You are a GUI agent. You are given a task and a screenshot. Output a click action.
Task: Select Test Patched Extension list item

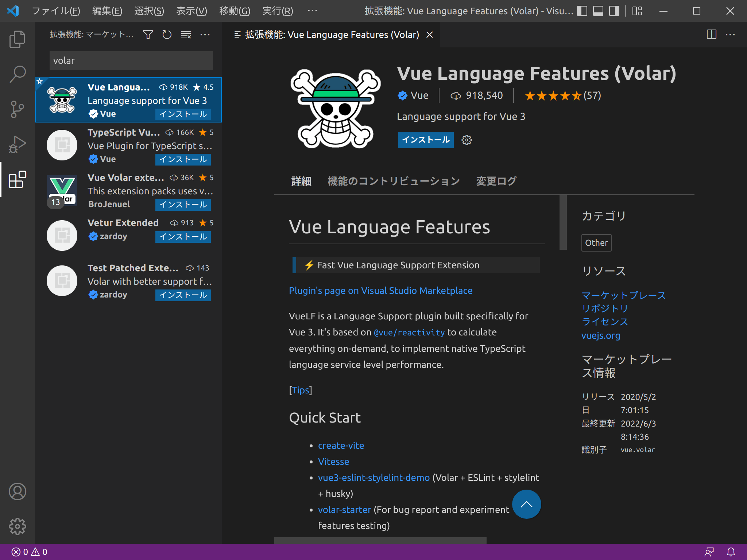[x=128, y=281]
